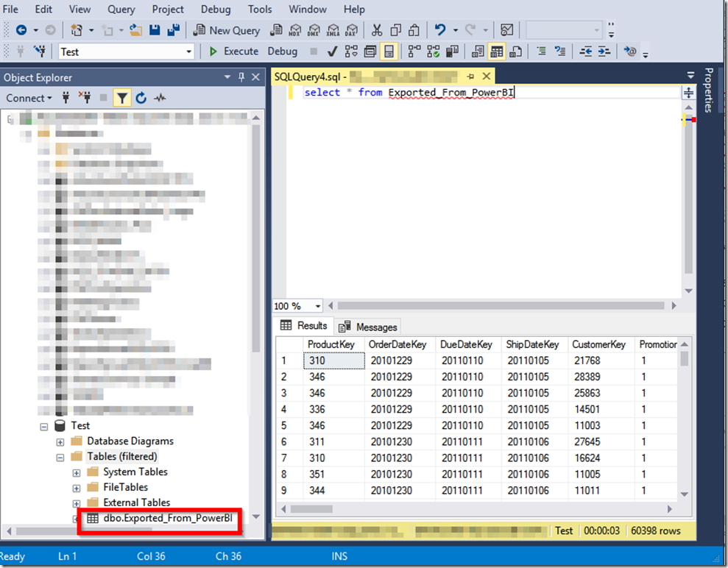Open a Database Engine Query via its icon
The height and width of the screenshot is (568, 728).
click(x=276, y=30)
